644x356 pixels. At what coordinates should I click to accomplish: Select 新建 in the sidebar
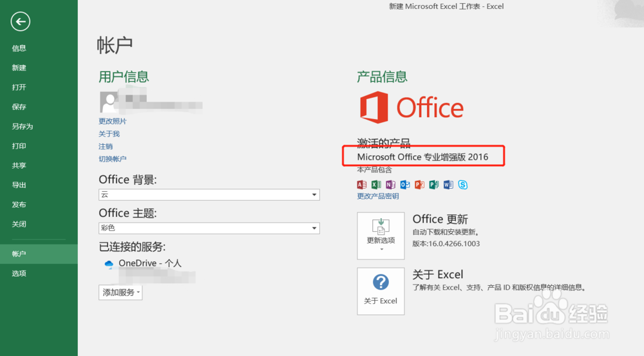[x=19, y=68]
